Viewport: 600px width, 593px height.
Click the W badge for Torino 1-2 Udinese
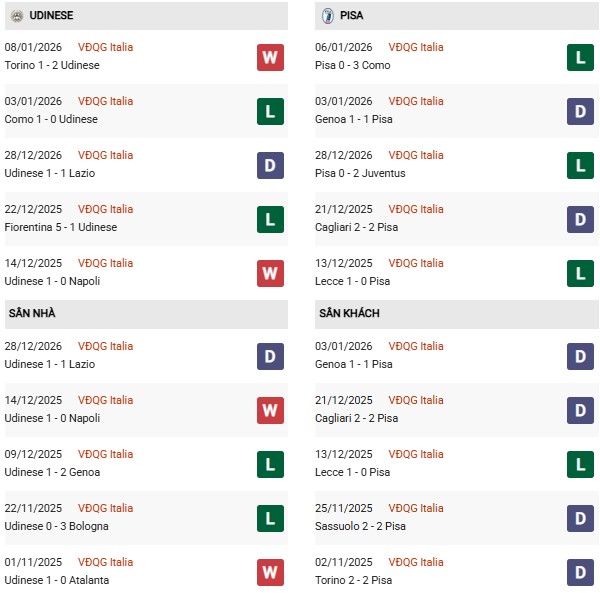(x=270, y=57)
